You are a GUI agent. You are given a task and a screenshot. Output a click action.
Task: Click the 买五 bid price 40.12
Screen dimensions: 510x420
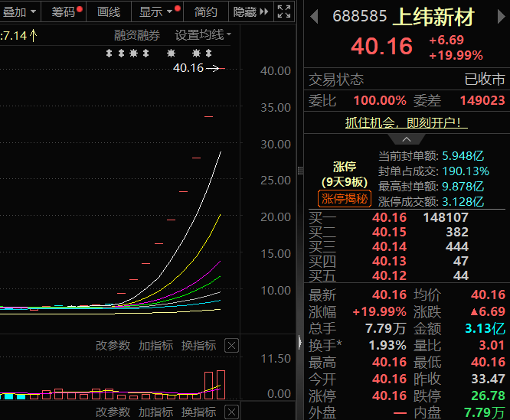pos(389,275)
